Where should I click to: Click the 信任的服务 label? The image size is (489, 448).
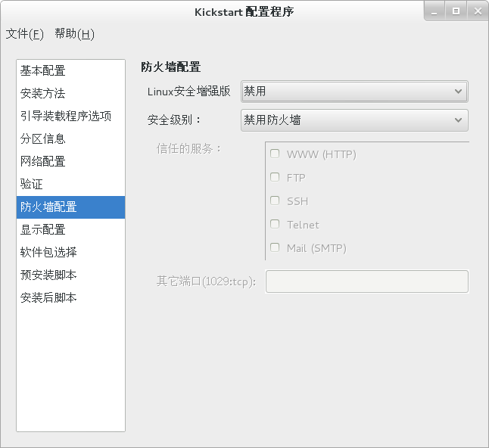[188, 149]
